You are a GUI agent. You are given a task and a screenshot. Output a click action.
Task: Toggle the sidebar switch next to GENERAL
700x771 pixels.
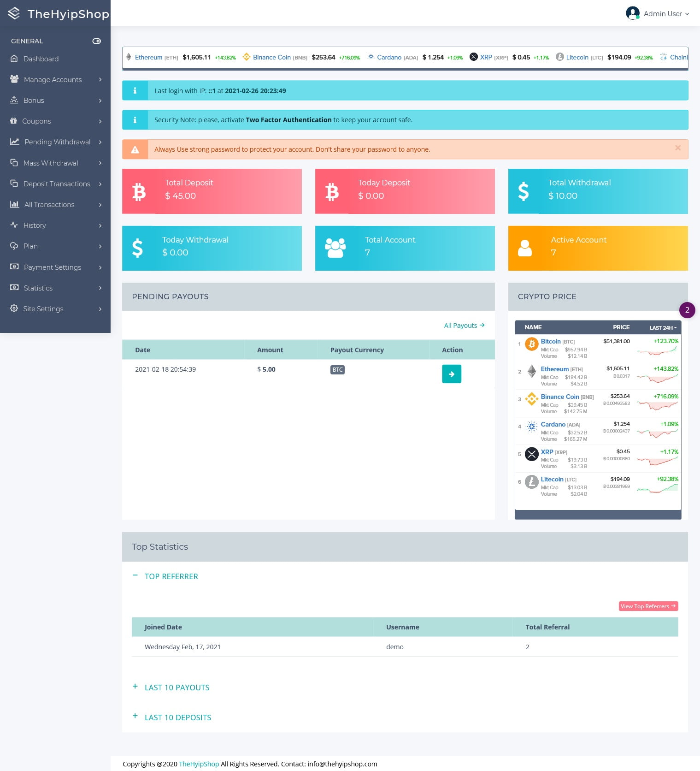click(x=97, y=41)
